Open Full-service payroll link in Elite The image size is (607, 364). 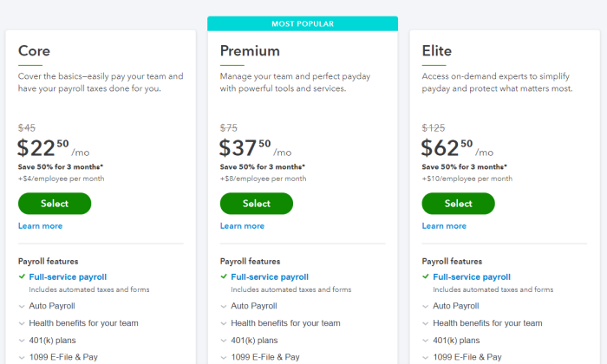click(472, 277)
